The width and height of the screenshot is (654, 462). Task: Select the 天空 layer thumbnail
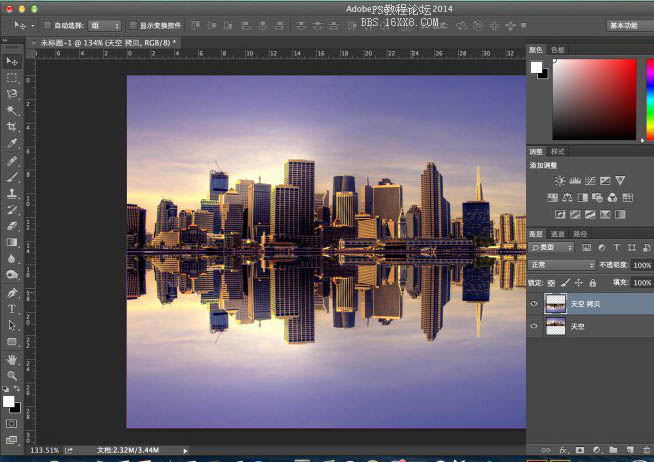tap(556, 326)
